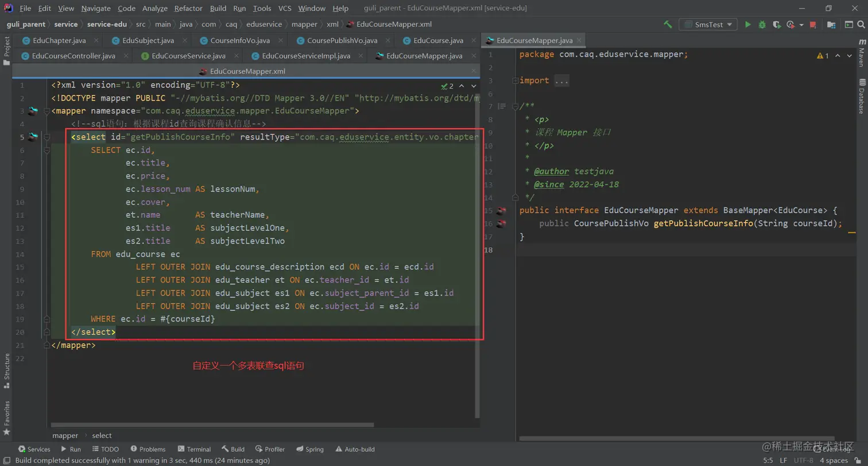
Task: Run with Coverage shield icon
Action: pos(777,25)
